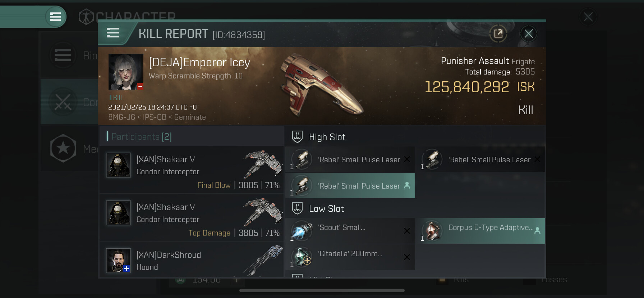Select the highlighted 'Rebel' Small Pulse Laser
Viewport: 644px width, 298px height.
pyautogui.click(x=350, y=186)
